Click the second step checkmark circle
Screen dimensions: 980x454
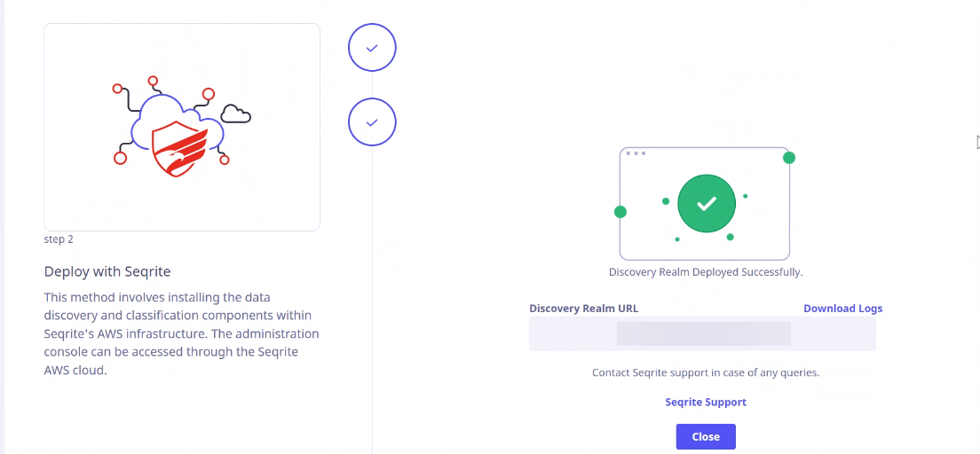(372, 122)
